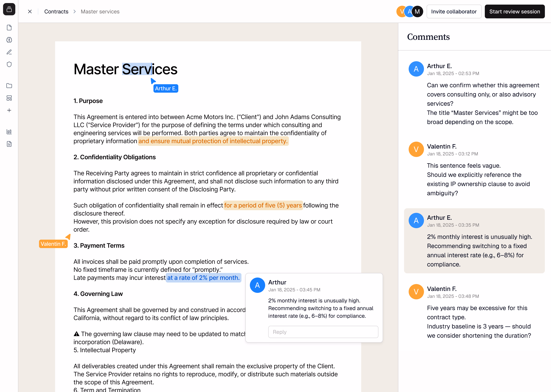Click the breadcrumb chevron after Contracts
The height and width of the screenshot is (392, 551).
pos(75,12)
